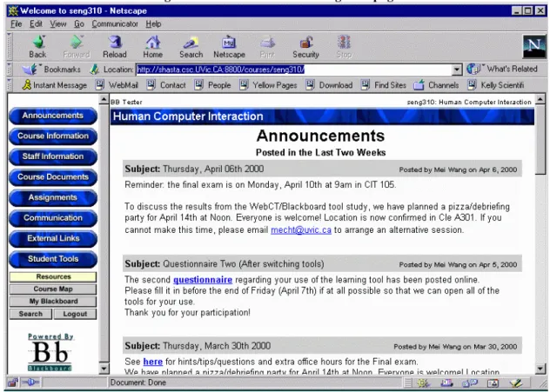
Task: Click the mecht@uvic.ca email link
Action: 301,230
